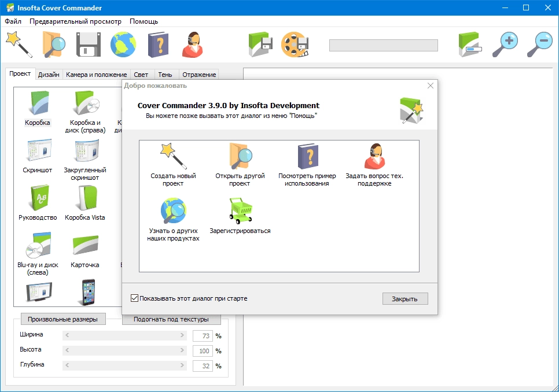Zoom in with the plus magnifier
The width and height of the screenshot is (559, 392).
pyautogui.click(x=505, y=45)
